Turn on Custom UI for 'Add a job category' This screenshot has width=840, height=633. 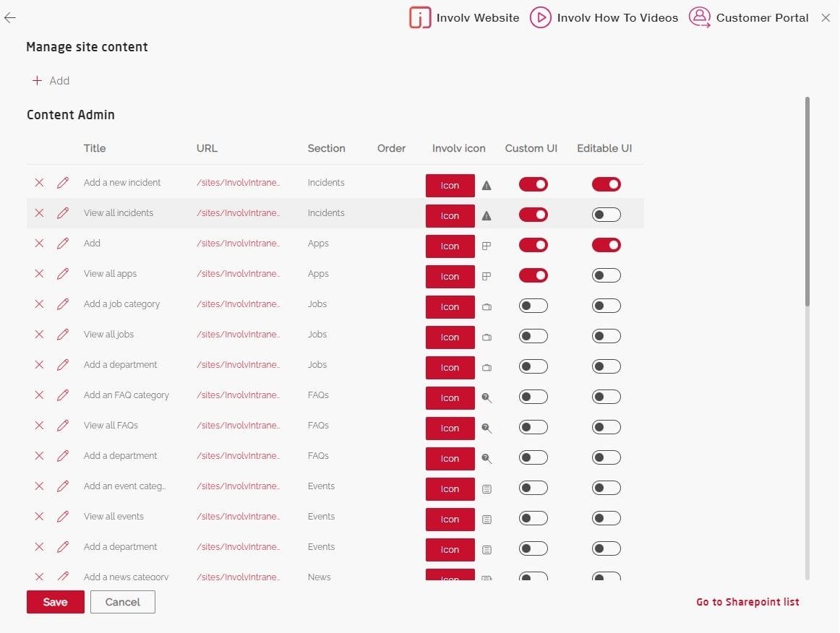tap(533, 306)
